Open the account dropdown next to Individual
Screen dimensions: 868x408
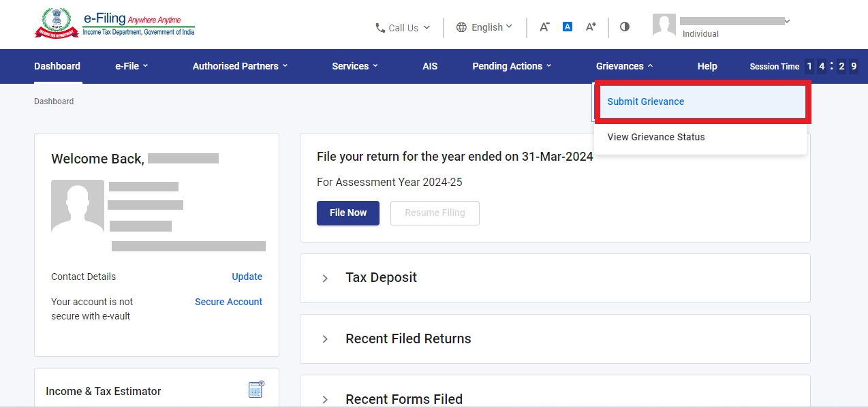[x=788, y=21]
